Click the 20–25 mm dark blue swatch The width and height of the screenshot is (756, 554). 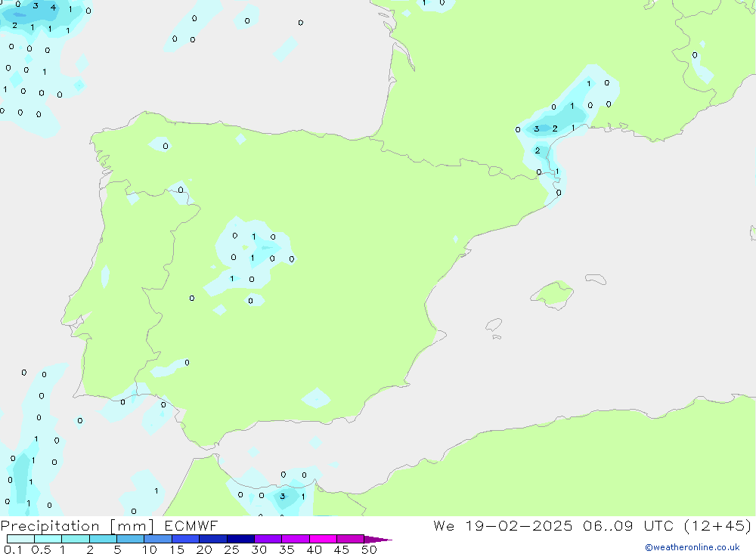[213, 539]
